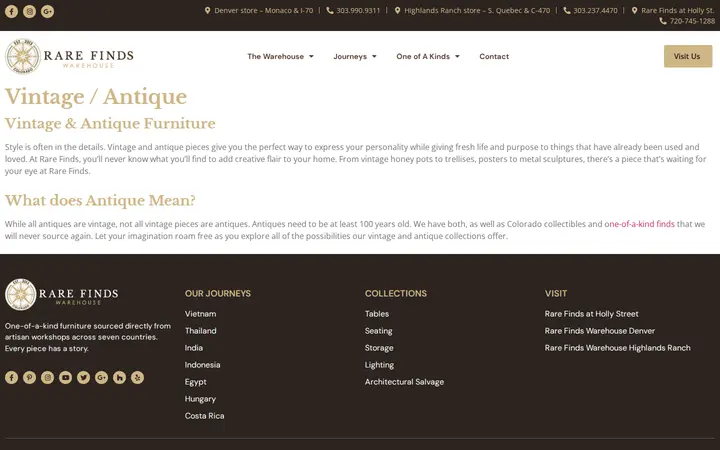Viewport: 720px width, 450px height.
Task: Open the Denver store – Monaco & I-70 link
Action: 264,11
